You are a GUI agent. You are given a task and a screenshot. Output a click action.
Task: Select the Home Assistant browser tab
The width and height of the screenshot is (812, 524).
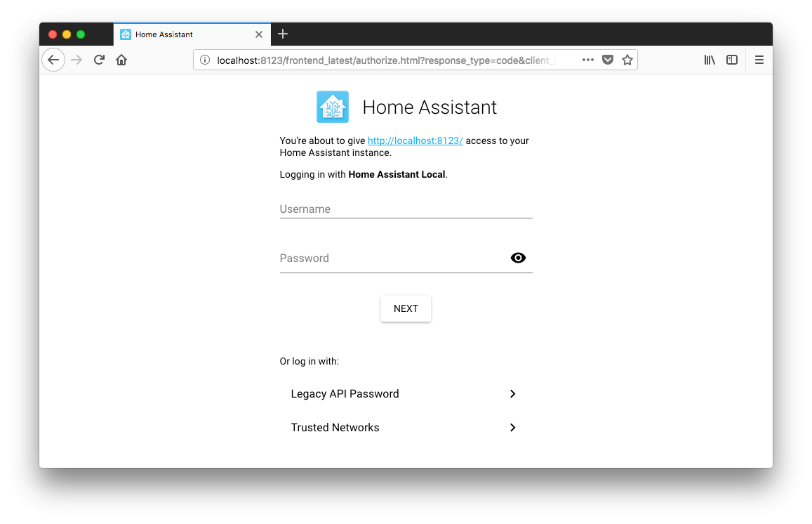tap(192, 34)
